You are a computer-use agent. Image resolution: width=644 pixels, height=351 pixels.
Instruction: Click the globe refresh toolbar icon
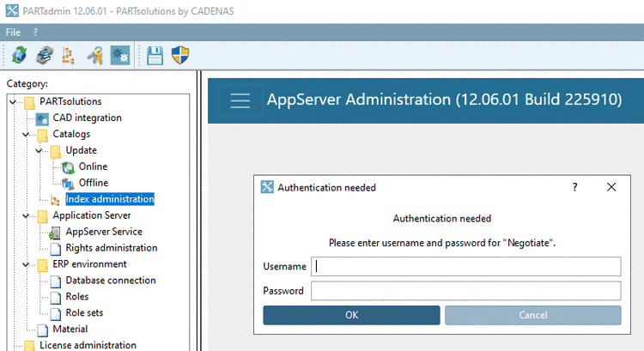pos(19,55)
